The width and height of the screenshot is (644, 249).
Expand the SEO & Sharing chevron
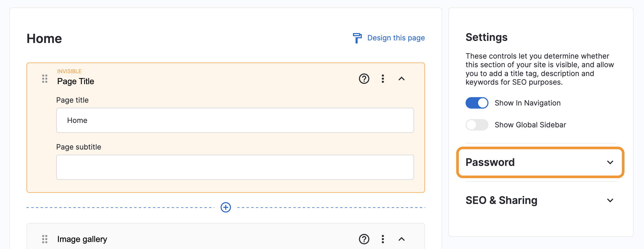(610, 200)
